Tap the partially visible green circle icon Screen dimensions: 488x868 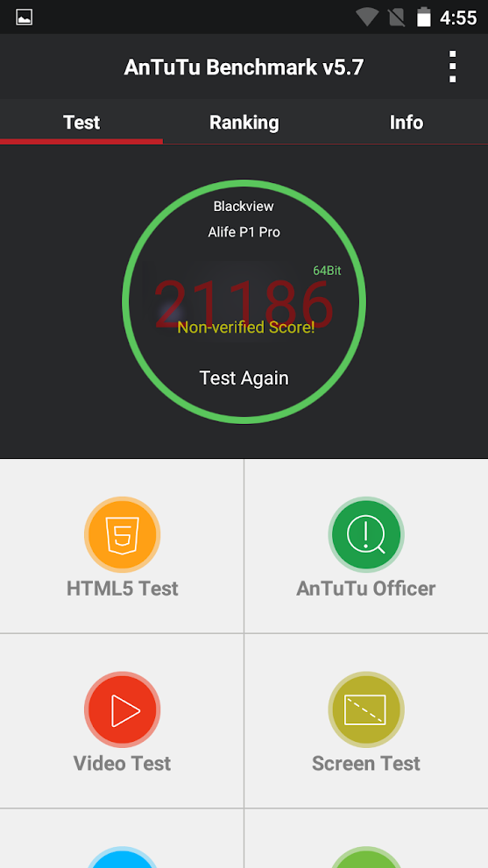pos(366,858)
